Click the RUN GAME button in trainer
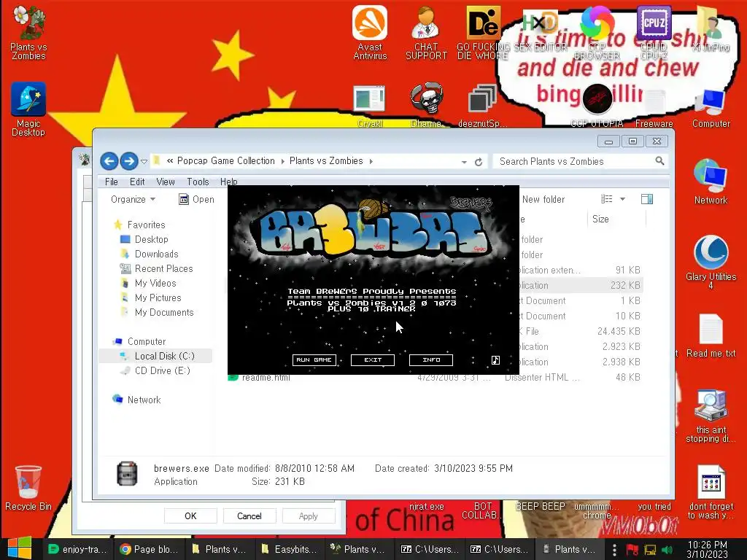This screenshot has width=747, height=560. (314, 360)
